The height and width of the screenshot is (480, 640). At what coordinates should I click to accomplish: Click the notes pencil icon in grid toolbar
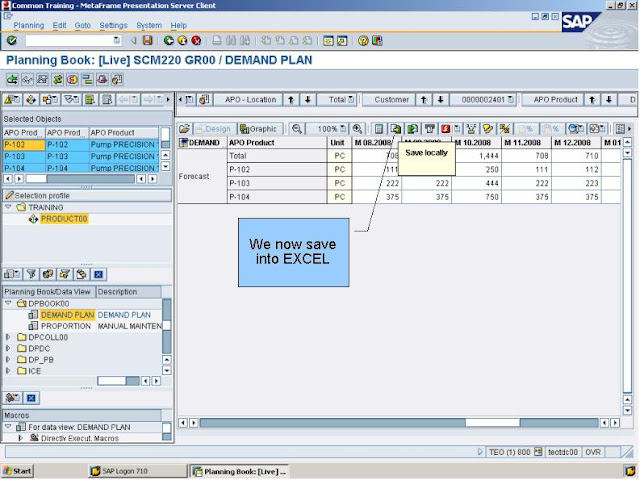488,129
